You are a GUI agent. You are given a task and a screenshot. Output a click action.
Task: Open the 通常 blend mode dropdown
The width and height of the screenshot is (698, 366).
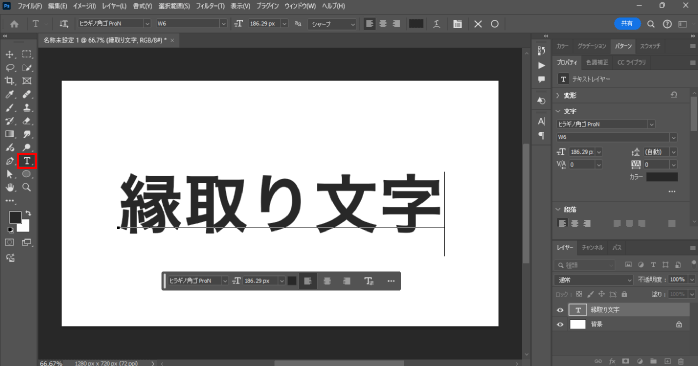(594, 280)
